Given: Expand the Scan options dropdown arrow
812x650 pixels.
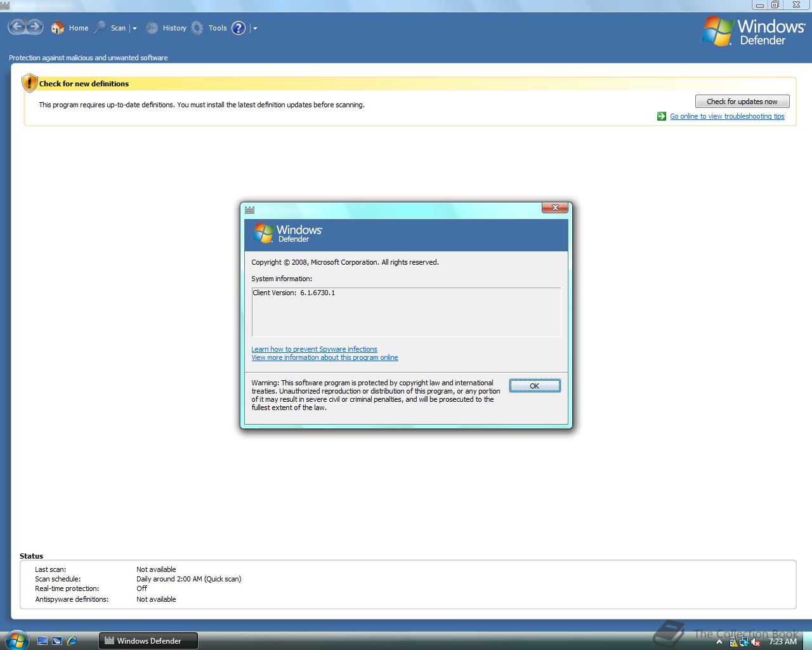Looking at the screenshot, I should pos(134,29).
